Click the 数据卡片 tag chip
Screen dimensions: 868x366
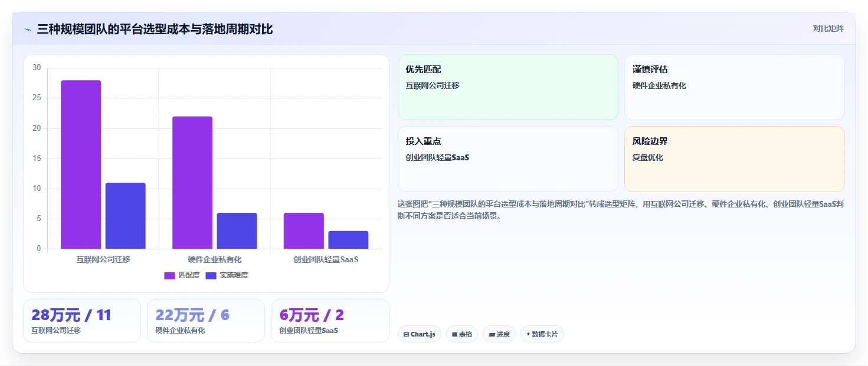[542, 334]
